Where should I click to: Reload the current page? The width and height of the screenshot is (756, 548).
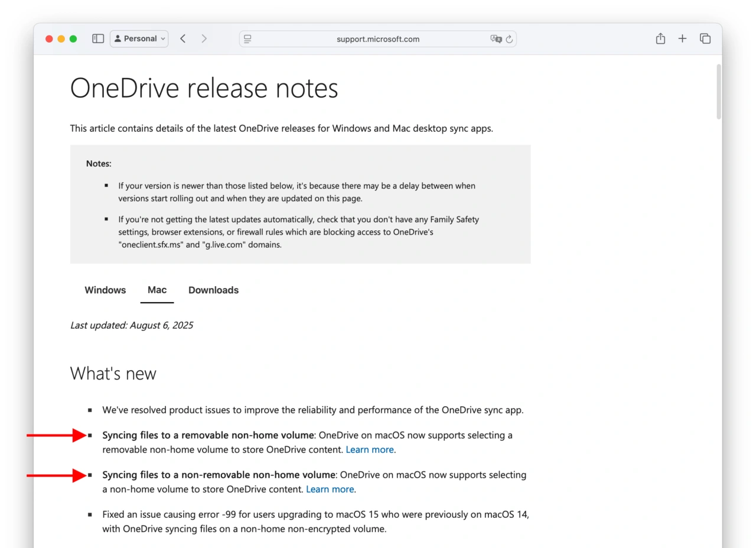click(x=509, y=39)
